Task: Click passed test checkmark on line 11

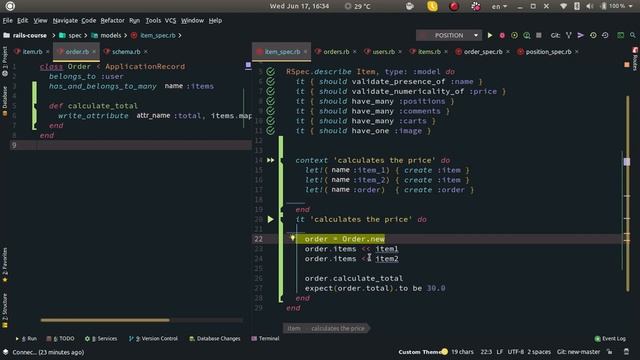Action: pyautogui.click(x=271, y=131)
